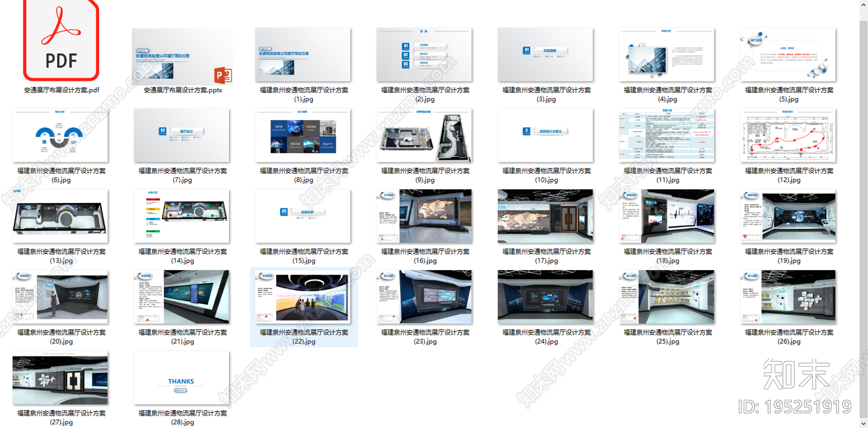
Task: Click file name label ending (22).jpg
Action: point(304,337)
